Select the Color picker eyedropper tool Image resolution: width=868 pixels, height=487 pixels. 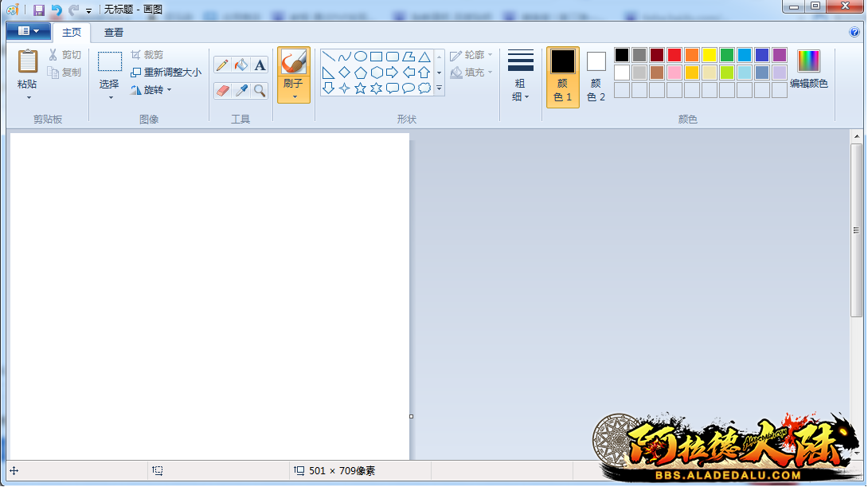241,90
